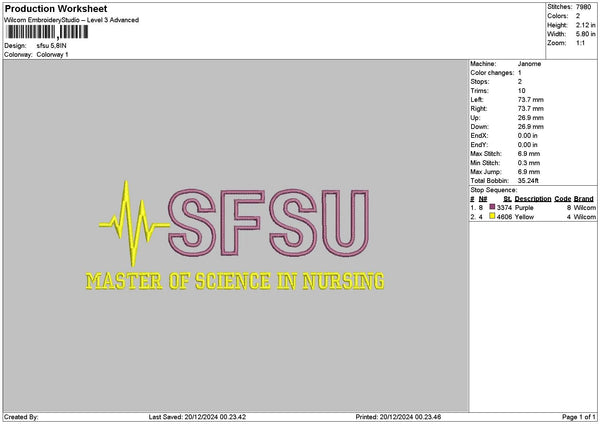Click the design name 'sfsu 5,8IN'
This screenshot has width=600, height=424.
[52, 46]
